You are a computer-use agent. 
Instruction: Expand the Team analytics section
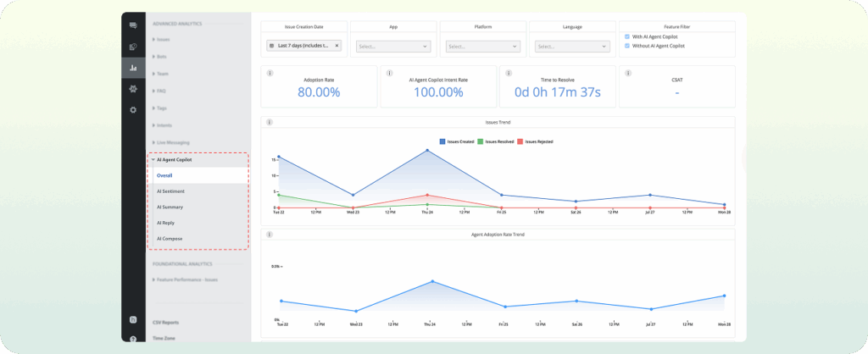(160, 74)
